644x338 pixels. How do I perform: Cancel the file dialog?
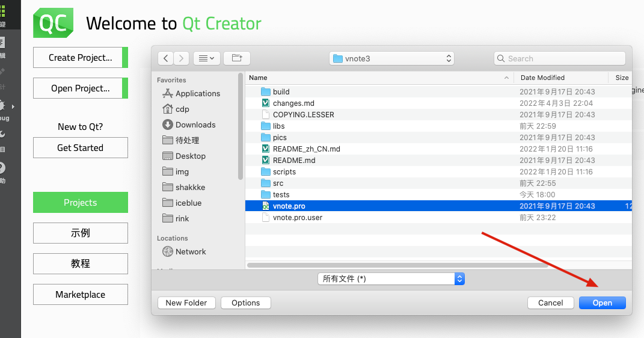pos(550,303)
